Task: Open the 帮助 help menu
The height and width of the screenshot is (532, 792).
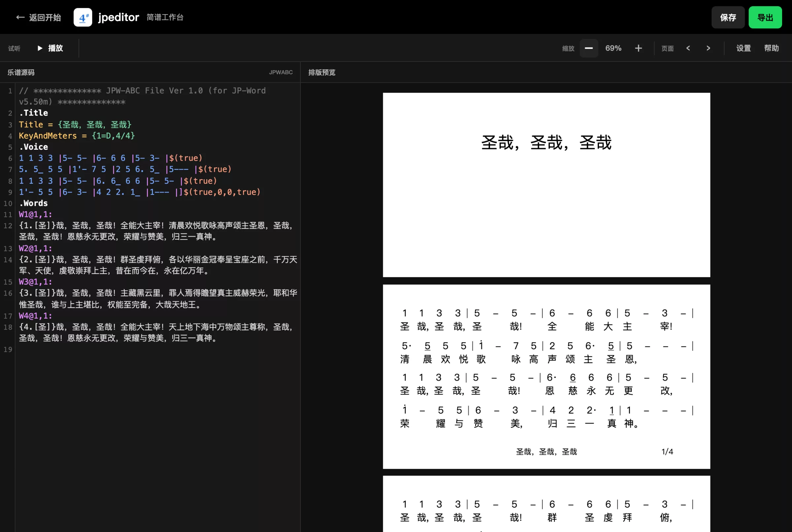Action: [771, 48]
